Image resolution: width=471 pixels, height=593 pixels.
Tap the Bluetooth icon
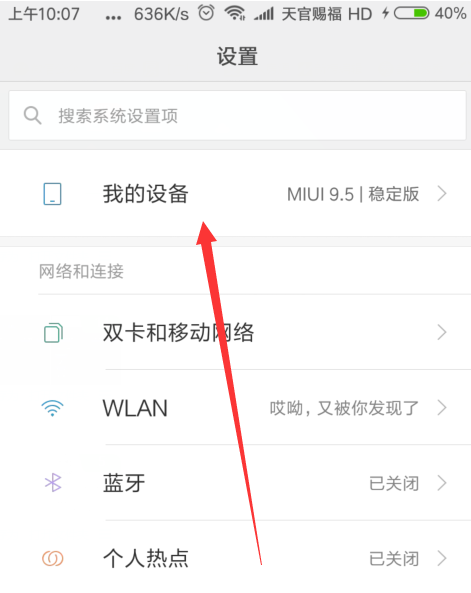(x=53, y=483)
